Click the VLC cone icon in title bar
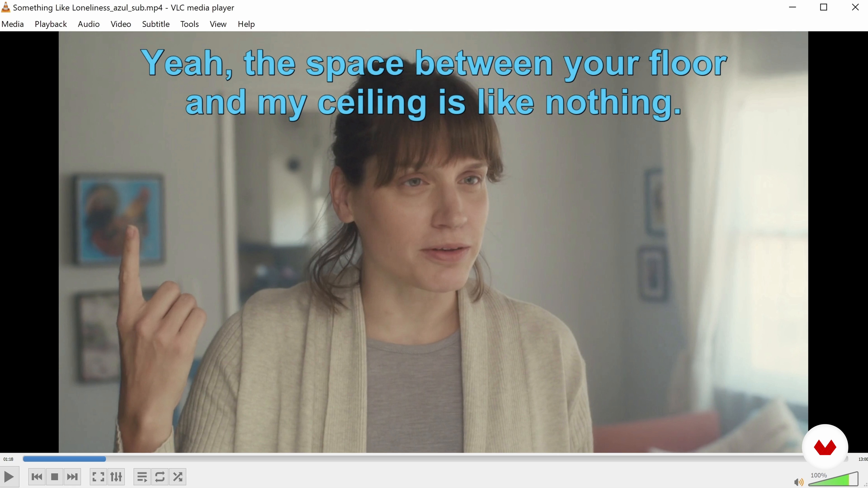Screen dimensions: 868x488 pyautogui.click(x=6, y=7)
